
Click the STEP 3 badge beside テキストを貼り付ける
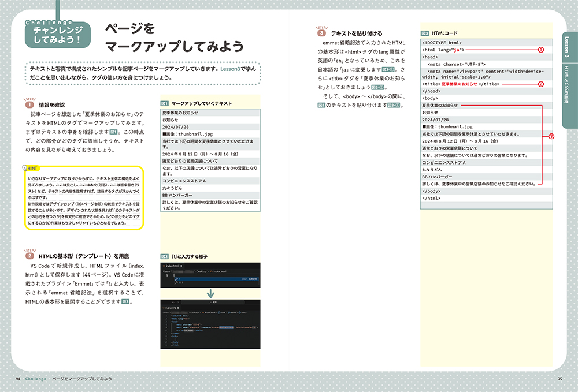coord(321,32)
